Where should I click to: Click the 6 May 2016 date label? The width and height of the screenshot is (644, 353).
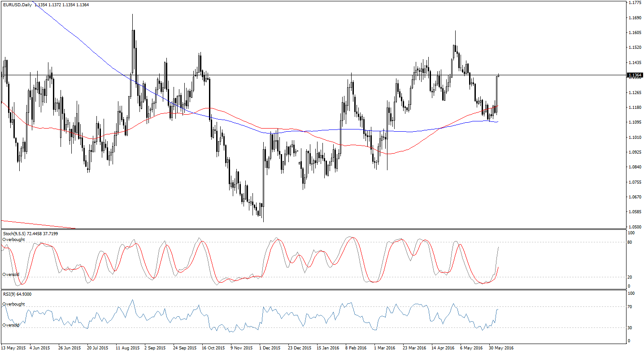(471, 348)
